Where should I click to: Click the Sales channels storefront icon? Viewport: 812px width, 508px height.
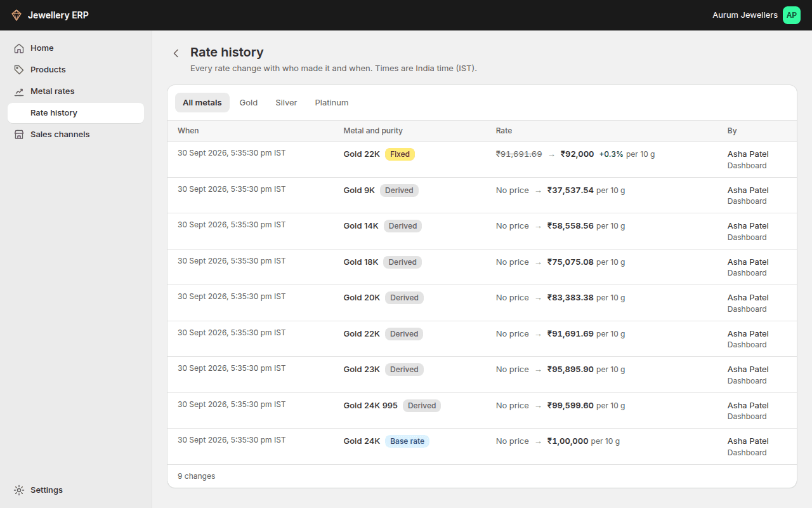pyautogui.click(x=19, y=135)
